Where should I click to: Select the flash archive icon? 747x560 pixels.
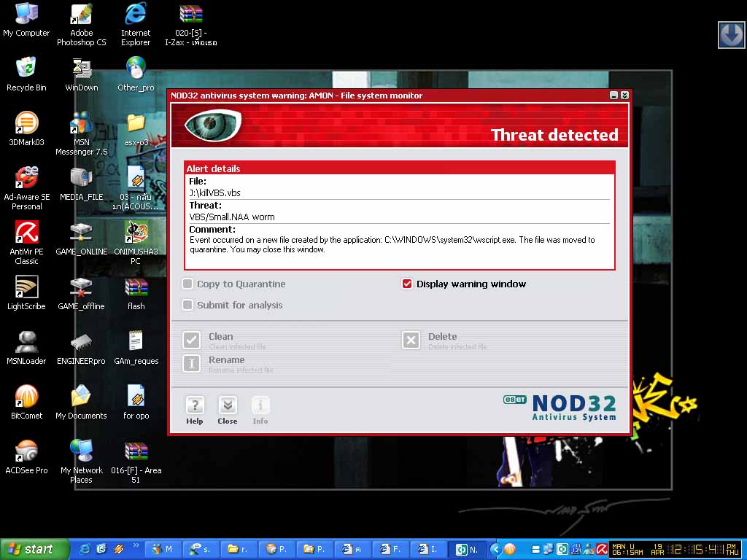point(136,293)
